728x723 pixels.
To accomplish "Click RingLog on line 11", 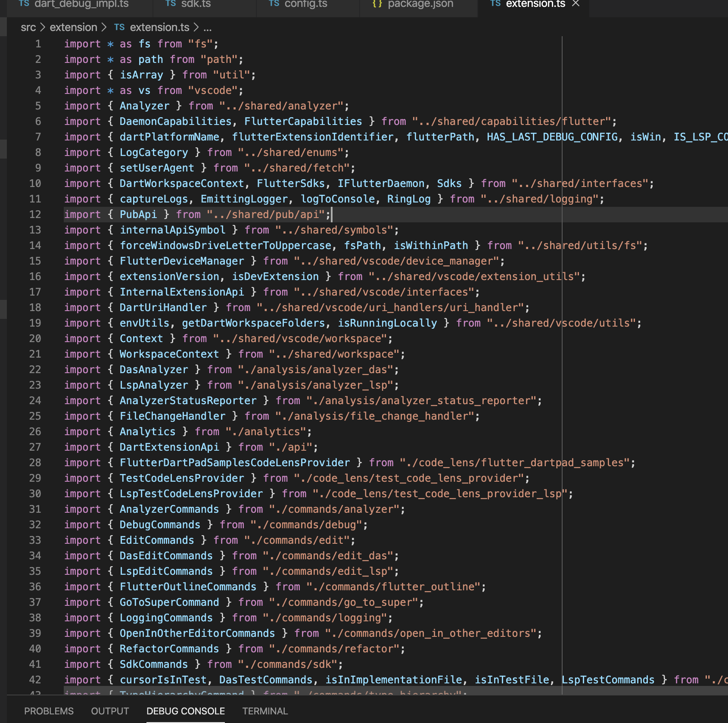I will click(409, 199).
